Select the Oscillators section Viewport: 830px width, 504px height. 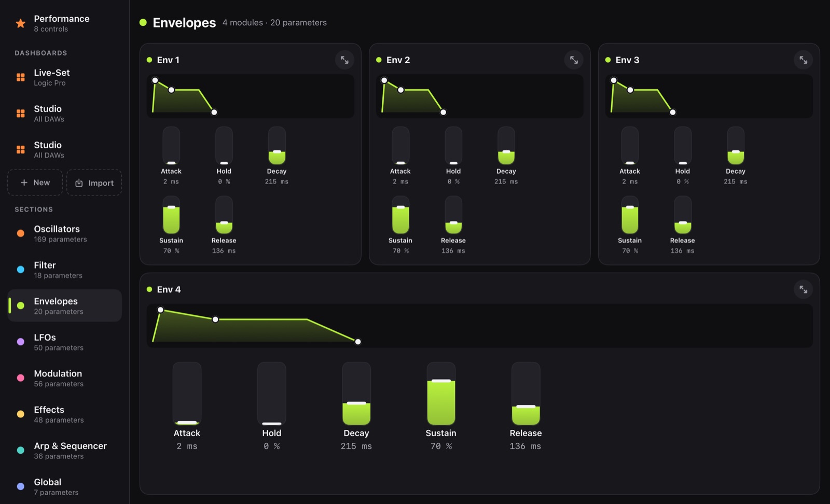64,233
